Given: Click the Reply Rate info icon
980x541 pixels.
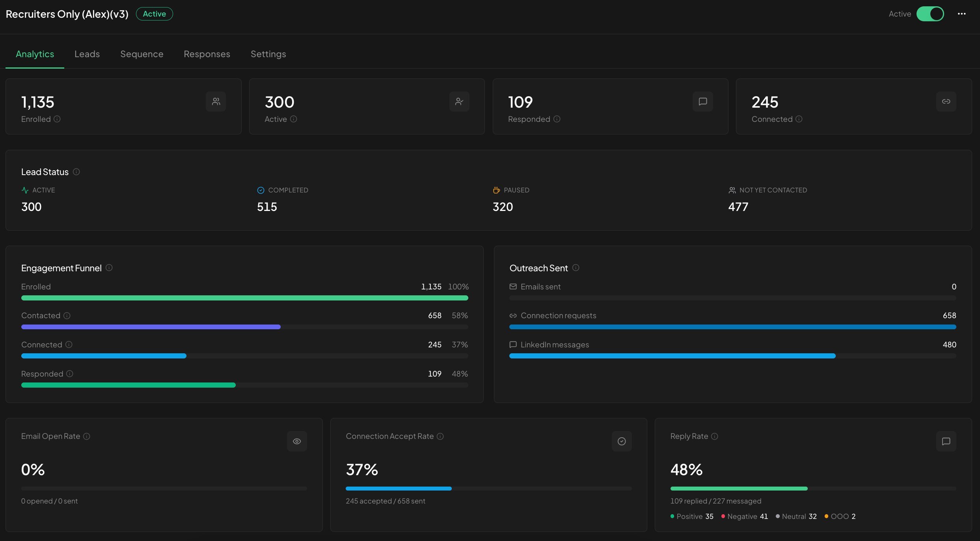Looking at the screenshot, I should coord(715,436).
